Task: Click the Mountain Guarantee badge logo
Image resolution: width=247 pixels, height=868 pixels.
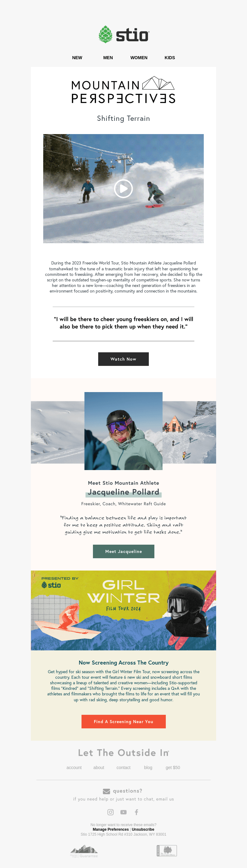Action: click(84, 851)
